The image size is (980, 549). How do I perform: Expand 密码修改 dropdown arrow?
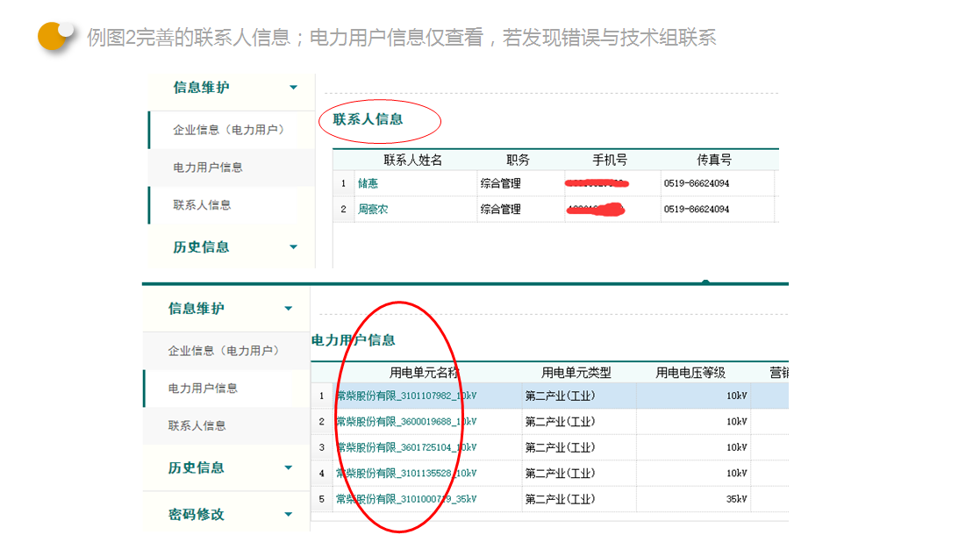coord(289,515)
